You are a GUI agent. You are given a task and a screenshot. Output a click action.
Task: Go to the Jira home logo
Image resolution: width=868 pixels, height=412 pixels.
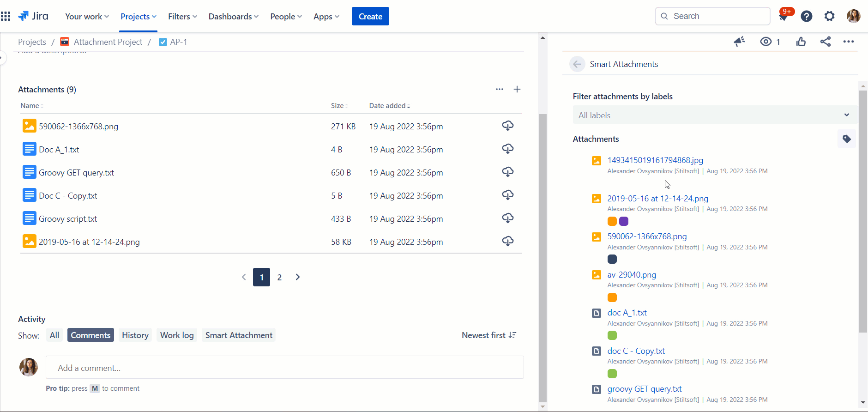coord(33,16)
